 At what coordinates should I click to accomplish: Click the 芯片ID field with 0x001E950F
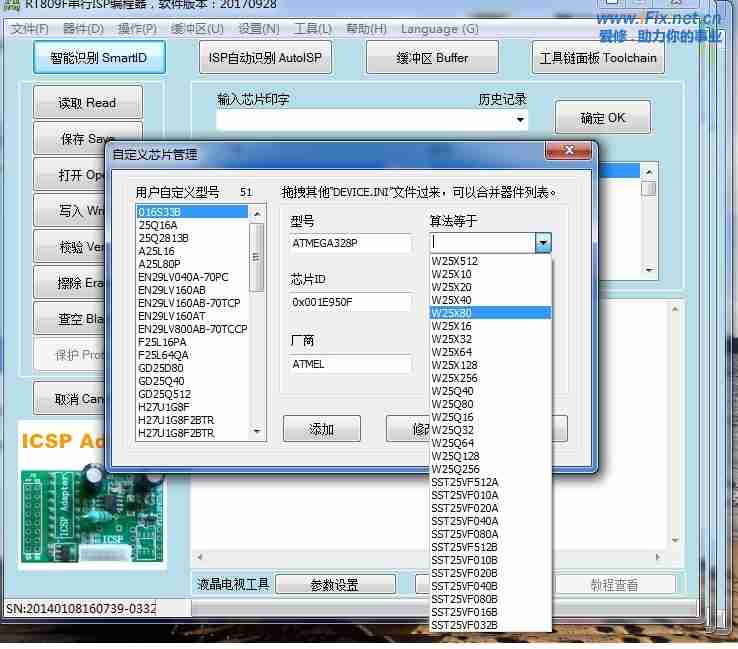click(x=351, y=302)
